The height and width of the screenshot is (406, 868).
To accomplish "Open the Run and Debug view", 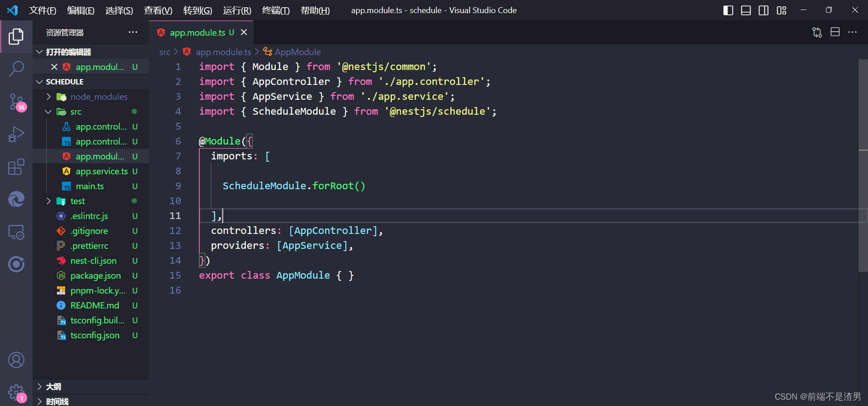I will coord(16,134).
